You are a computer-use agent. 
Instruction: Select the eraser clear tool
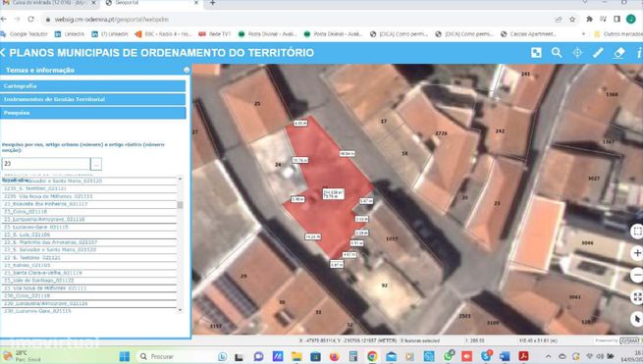click(x=618, y=52)
